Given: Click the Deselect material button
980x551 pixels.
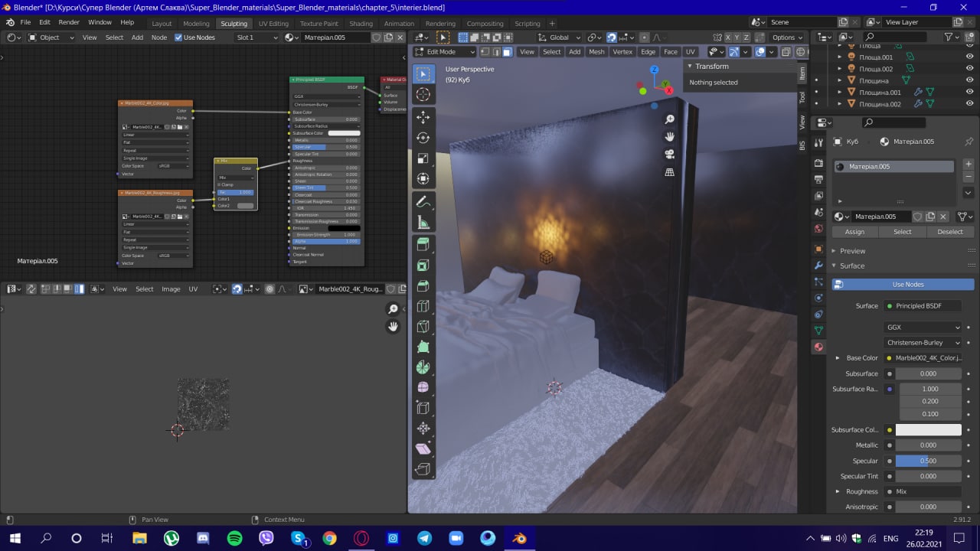Looking at the screenshot, I should [950, 232].
